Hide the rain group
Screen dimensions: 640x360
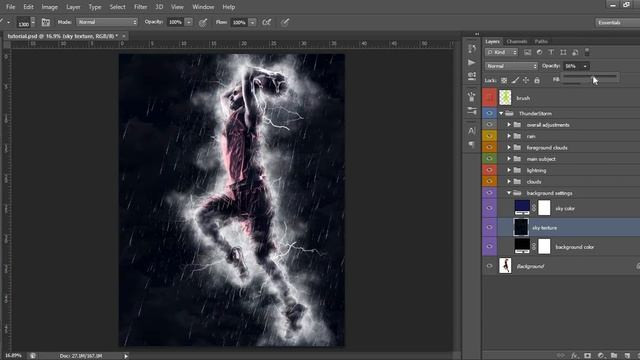point(489,136)
